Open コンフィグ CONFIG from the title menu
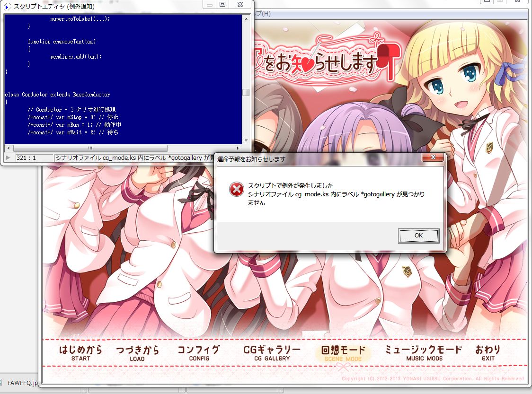 point(199,353)
